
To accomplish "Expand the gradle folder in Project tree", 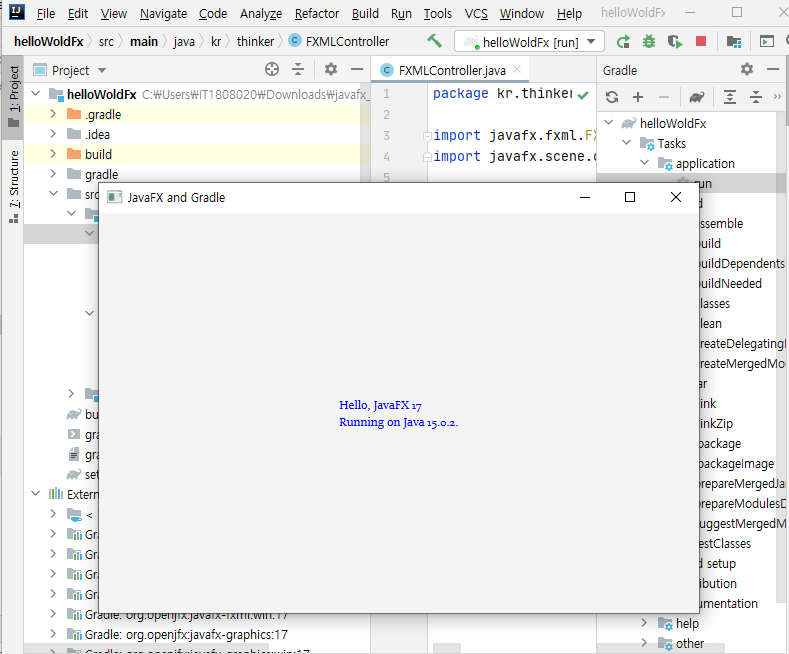I will [53, 174].
